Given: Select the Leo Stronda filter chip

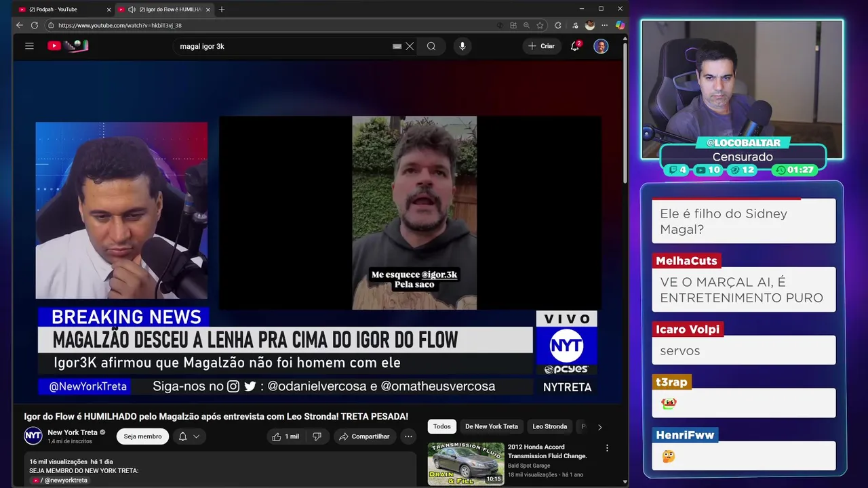Looking at the screenshot, I should tap(549, 426).
